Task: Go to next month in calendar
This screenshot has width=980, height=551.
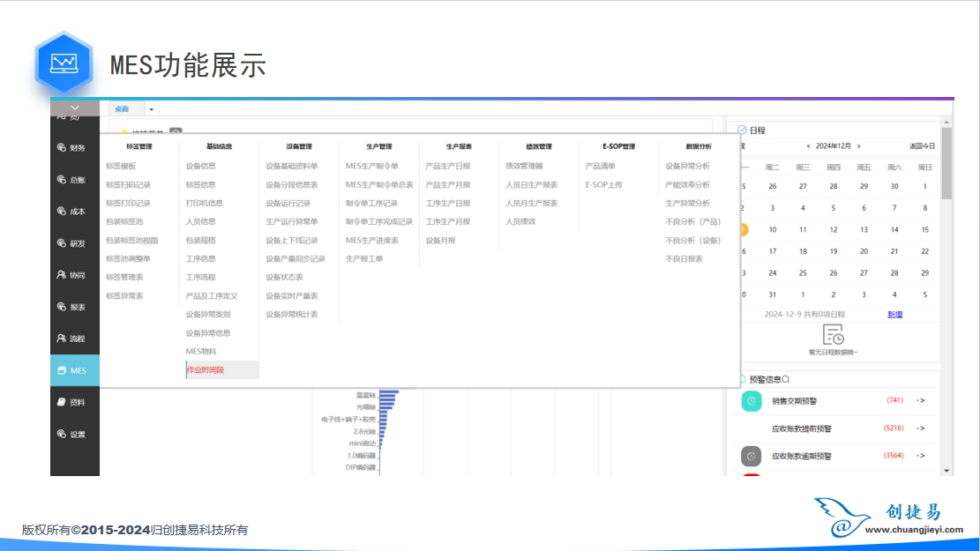Action: [x=858, y=146]
